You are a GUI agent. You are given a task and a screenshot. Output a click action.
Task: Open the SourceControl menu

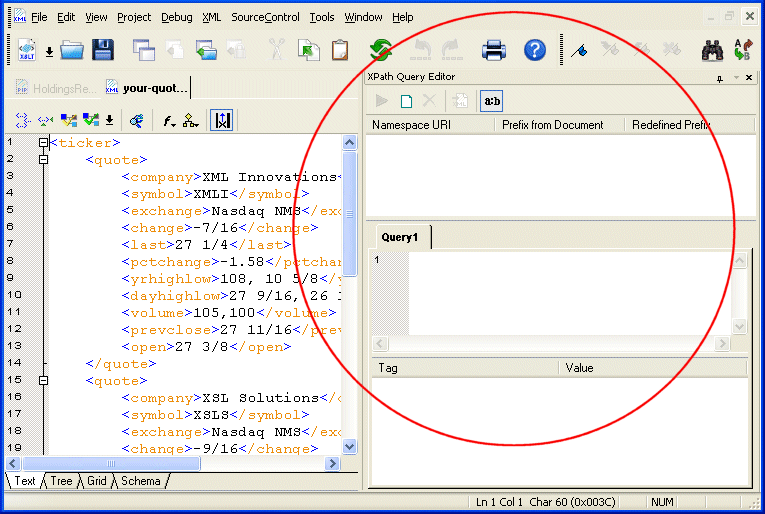[x=265, y=17]
